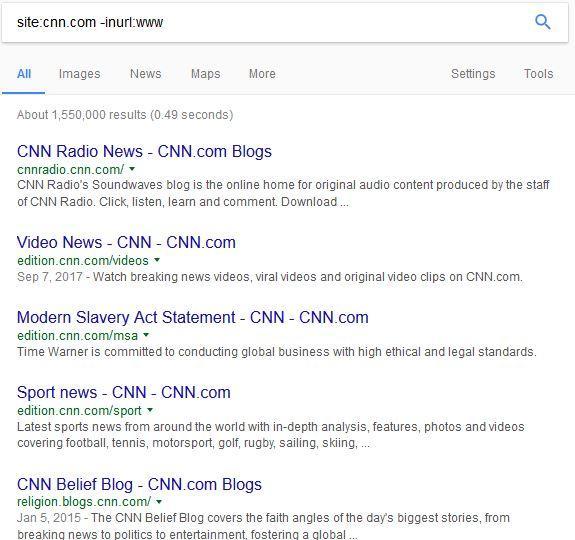
Task: Open dropdown arrow beside edition.cnn.com/msa
Action: click(146, 335)
